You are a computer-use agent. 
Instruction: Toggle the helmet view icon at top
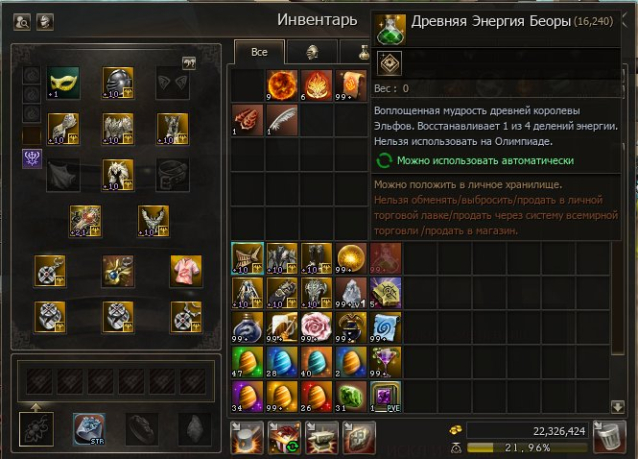click(x=45, y=22)
